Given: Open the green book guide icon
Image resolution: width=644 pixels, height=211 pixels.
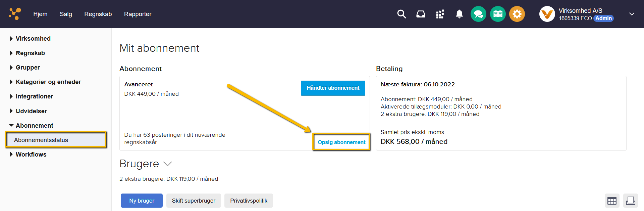Looking at the screenshot, I should pyautogui.click(x=498, y=14).
